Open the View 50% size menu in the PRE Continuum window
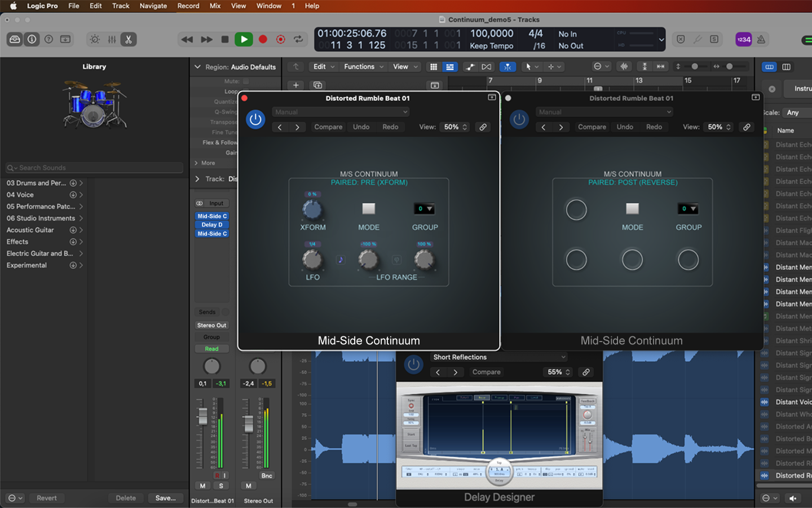 pyautogui.click(x=456, y=127)
